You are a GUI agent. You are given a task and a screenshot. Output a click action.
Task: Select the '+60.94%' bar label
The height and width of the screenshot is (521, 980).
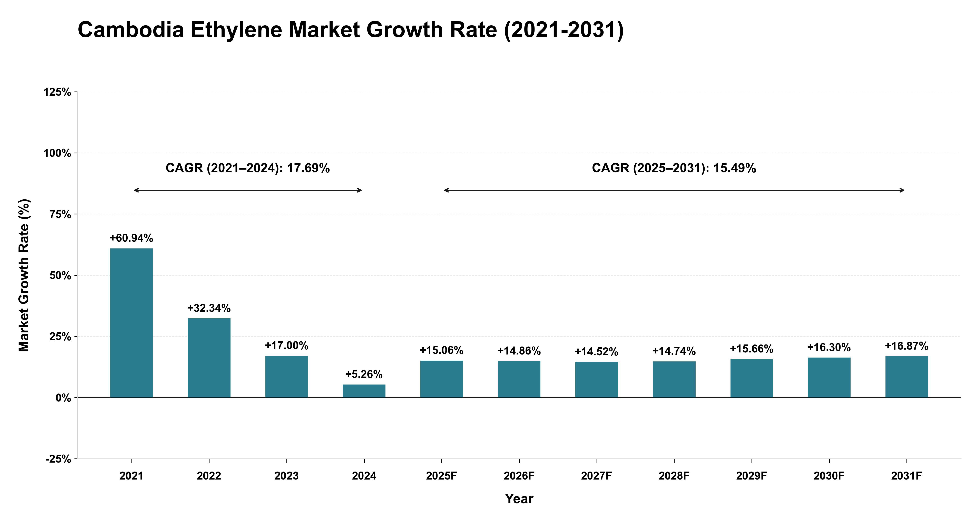131,238
